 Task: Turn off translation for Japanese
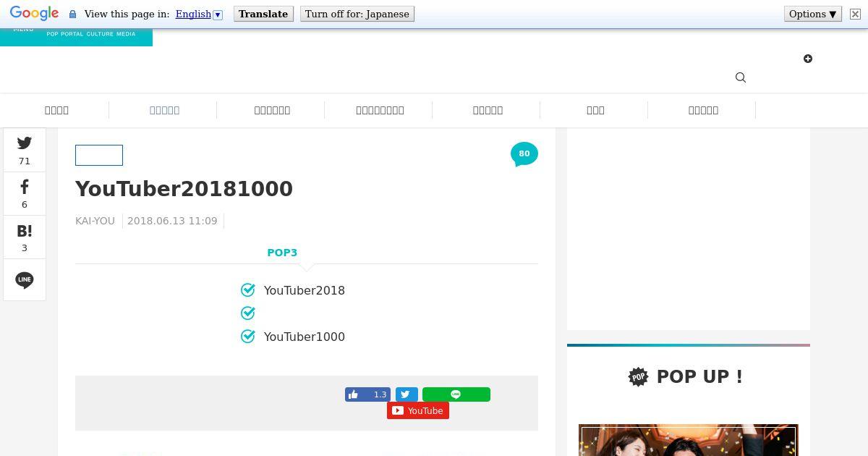(x=357, y=14)
